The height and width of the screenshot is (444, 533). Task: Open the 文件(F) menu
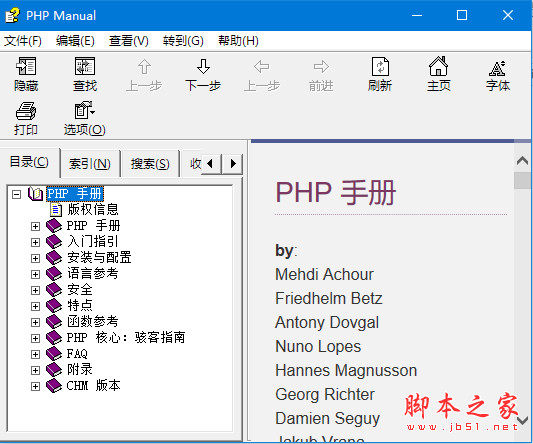coord(23,41)
